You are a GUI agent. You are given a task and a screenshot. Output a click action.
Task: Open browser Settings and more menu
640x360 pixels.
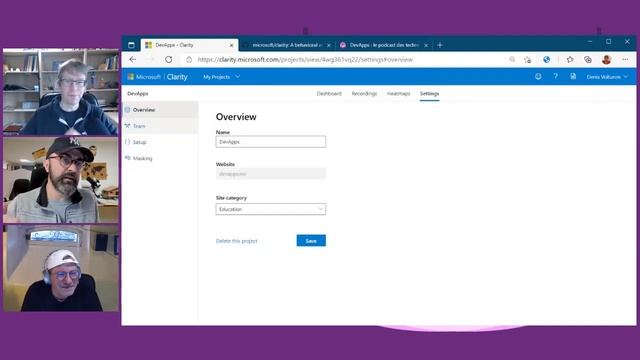point(625,60)
